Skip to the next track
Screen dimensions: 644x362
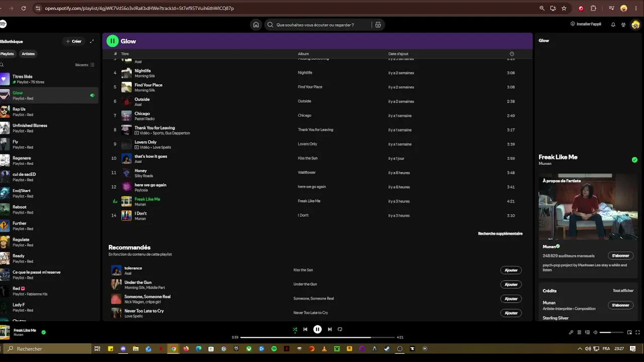[330, 329]
